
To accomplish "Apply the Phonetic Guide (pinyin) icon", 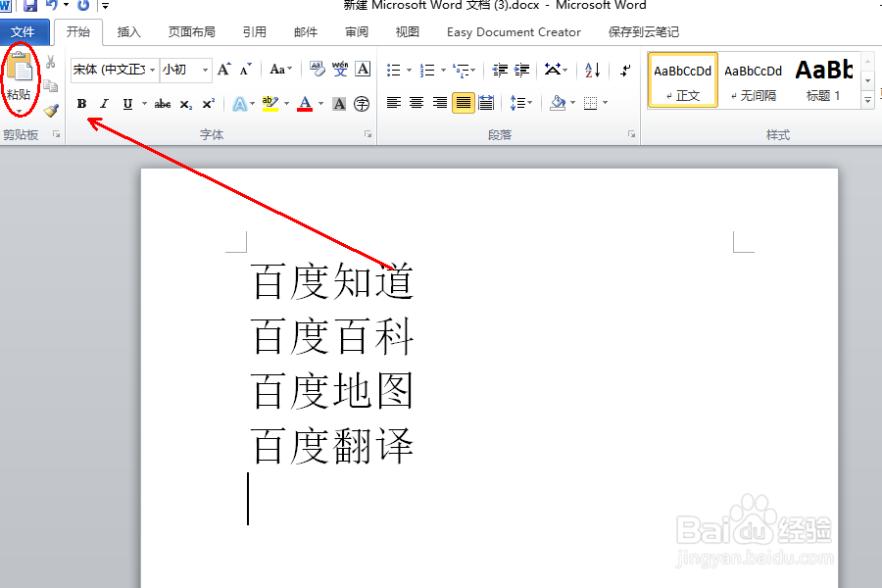I will (x=340, y=69).
